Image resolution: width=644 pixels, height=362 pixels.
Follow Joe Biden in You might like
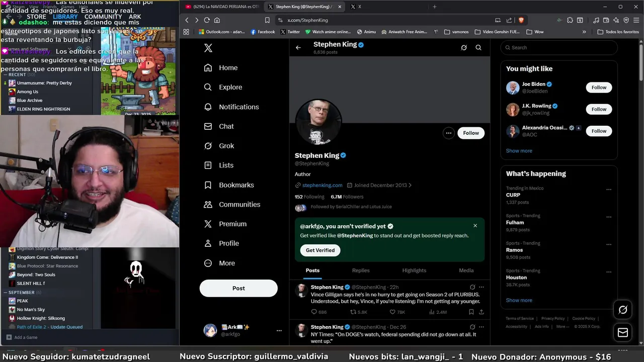click(599, 87)
